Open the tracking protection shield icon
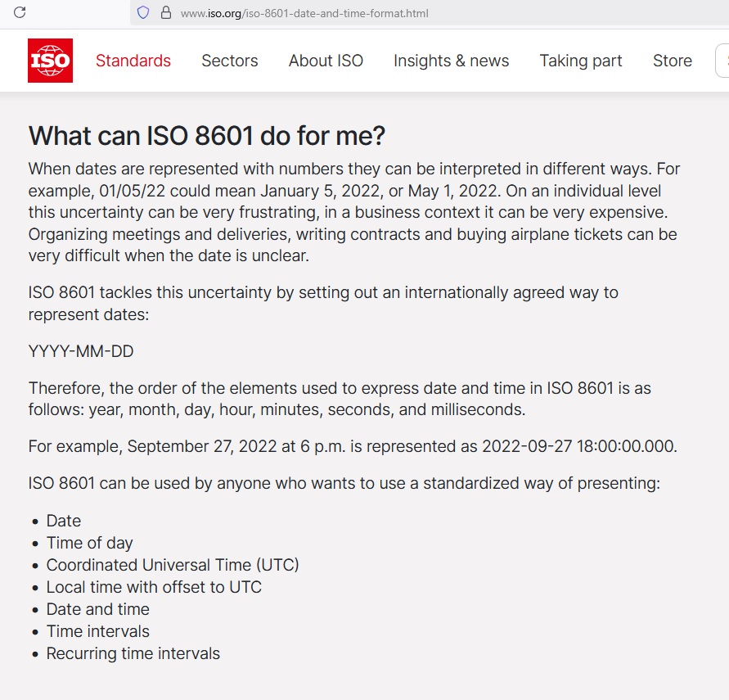The width and height of the screenshot is (729, 700). (143, 12)
